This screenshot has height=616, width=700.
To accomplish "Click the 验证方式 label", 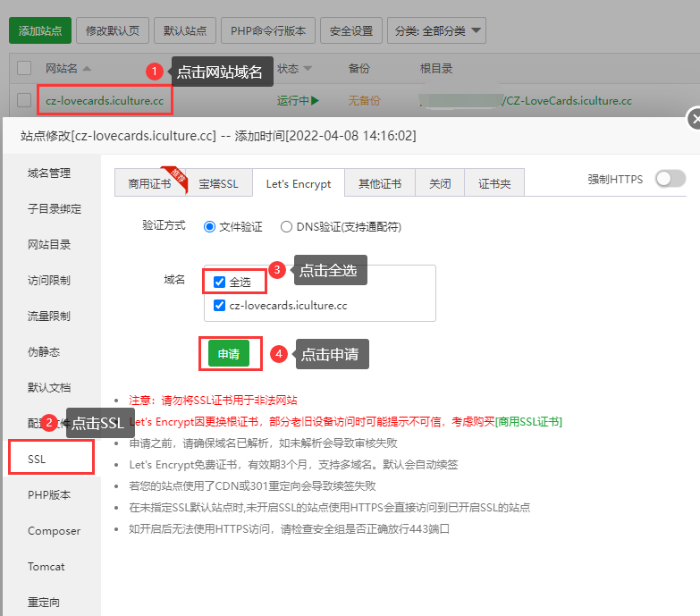I will pos(164,225).
